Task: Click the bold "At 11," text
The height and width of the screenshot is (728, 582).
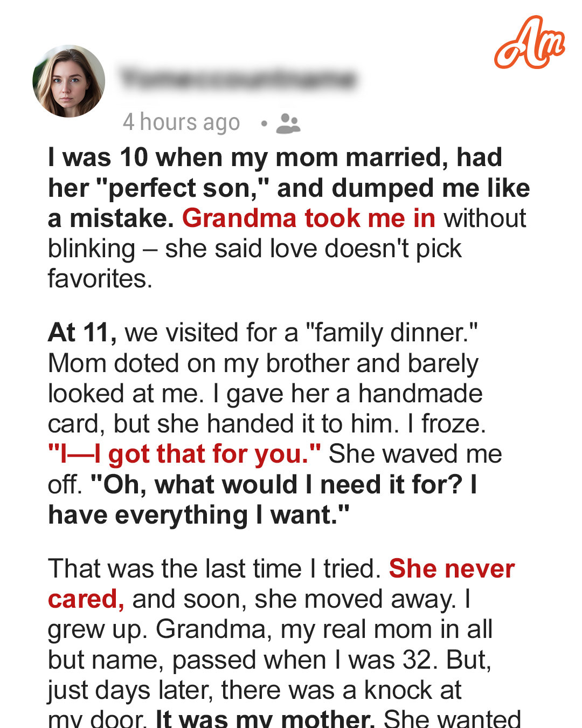Action: coord(82,333)
